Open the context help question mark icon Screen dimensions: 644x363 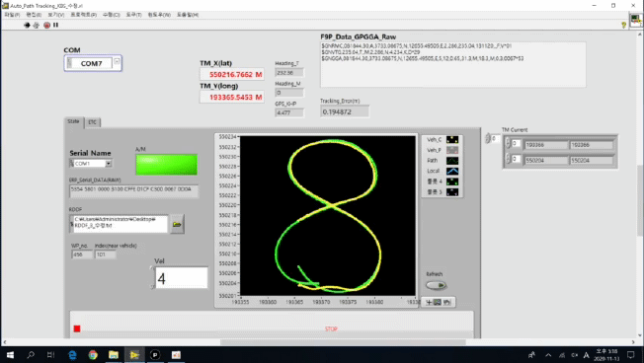(623, 25)
